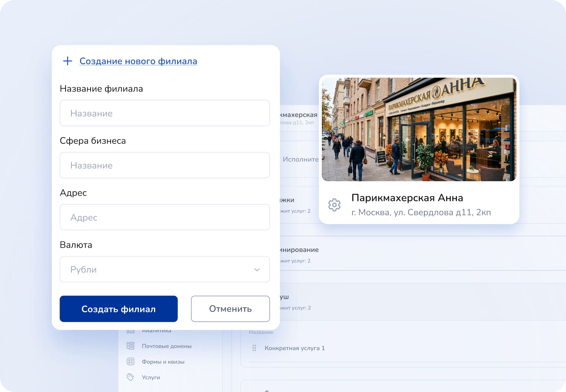Click drag handle beside Конкретная услуга 1
Image resolution: width=566 pixels, height=392 pixels.
254,348
